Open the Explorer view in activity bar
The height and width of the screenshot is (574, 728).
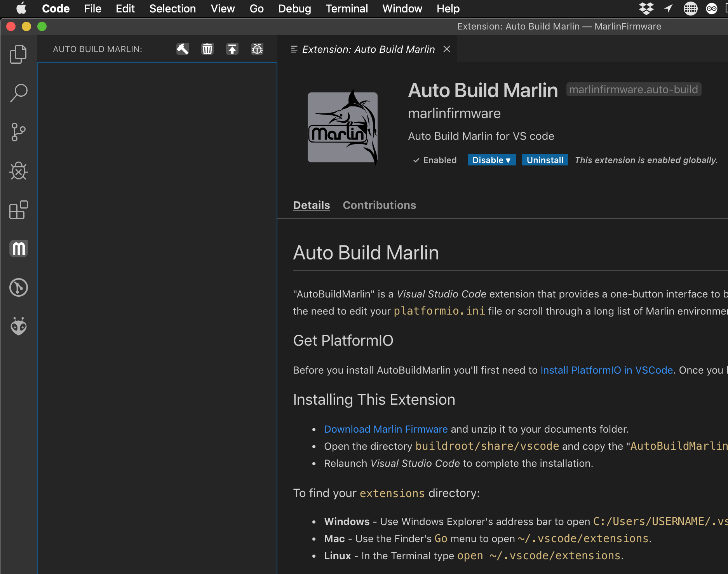18,54
